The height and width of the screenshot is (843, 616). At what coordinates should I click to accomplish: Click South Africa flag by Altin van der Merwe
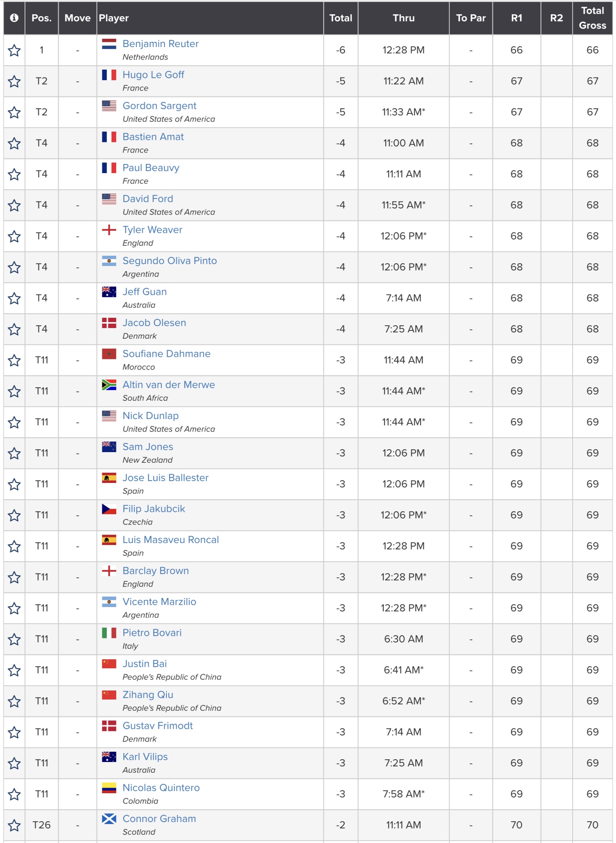coord(109,385)
